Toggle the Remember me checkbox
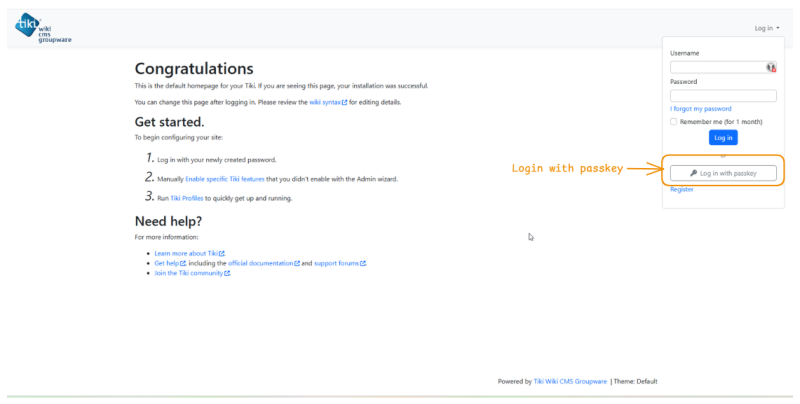The width and height of the screenshot is (800, 404). pos(673,121)
